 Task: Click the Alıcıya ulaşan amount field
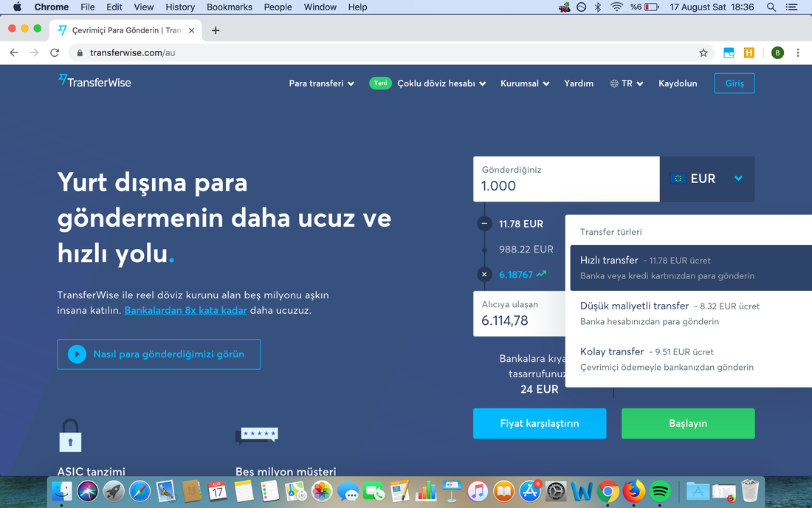click(520, 313)
